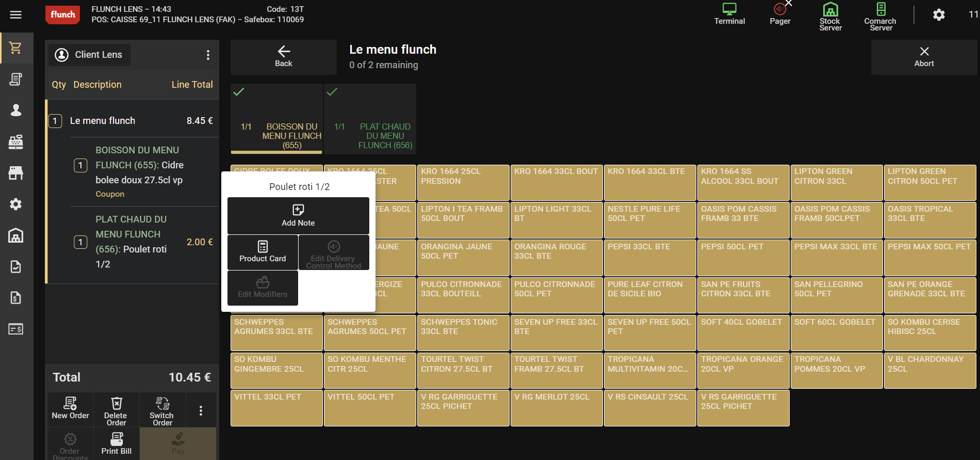The image size is (980, 460).
Task: Print the Bill
Action: [x=116, y=443]
